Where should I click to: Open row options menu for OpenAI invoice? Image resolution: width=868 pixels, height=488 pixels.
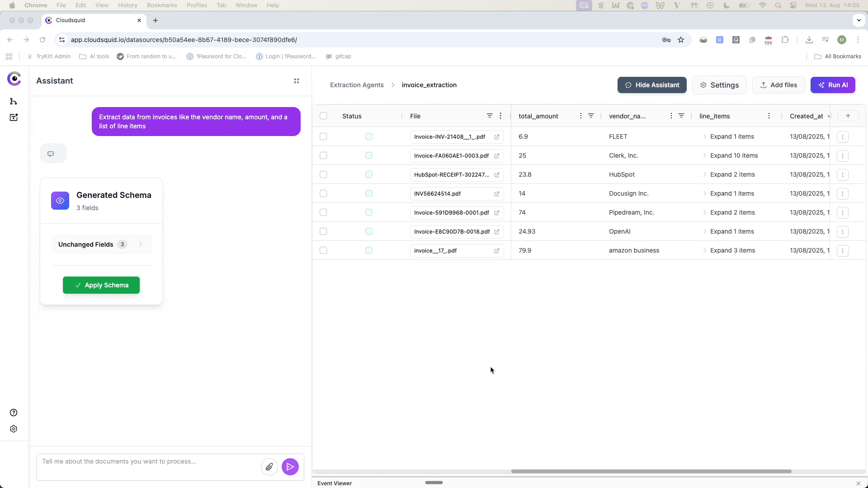tap(842, 232)
